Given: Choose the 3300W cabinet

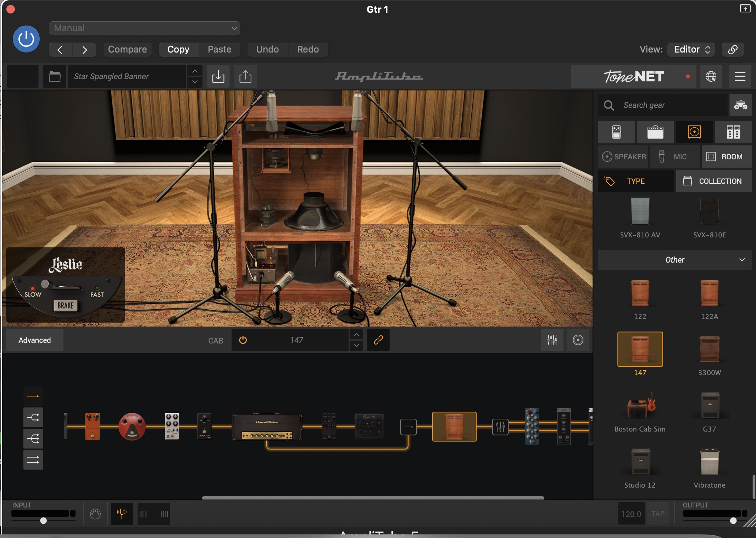Looking at the screenshot, I should click(710, 355).
